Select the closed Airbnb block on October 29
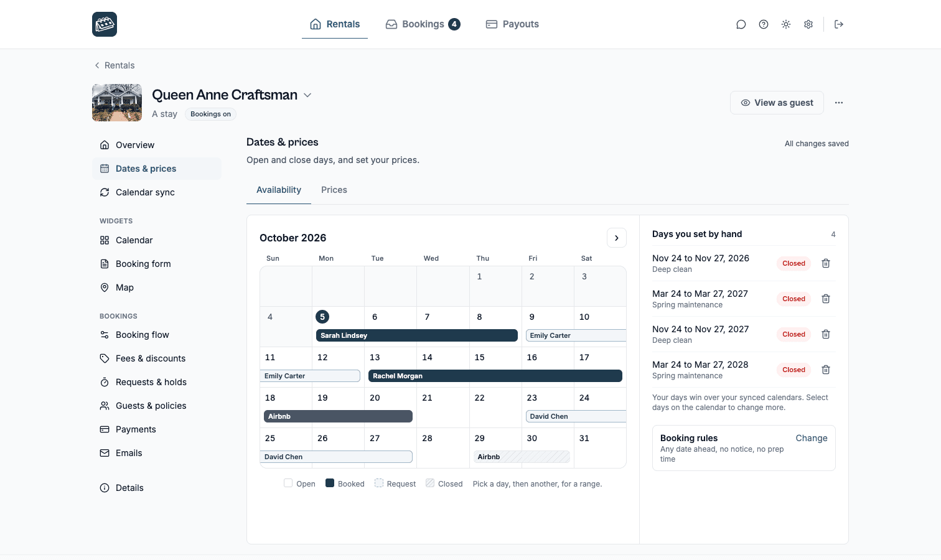Image resolution: width=941 pixels, height=560 pixels. [x=522, y=457]
